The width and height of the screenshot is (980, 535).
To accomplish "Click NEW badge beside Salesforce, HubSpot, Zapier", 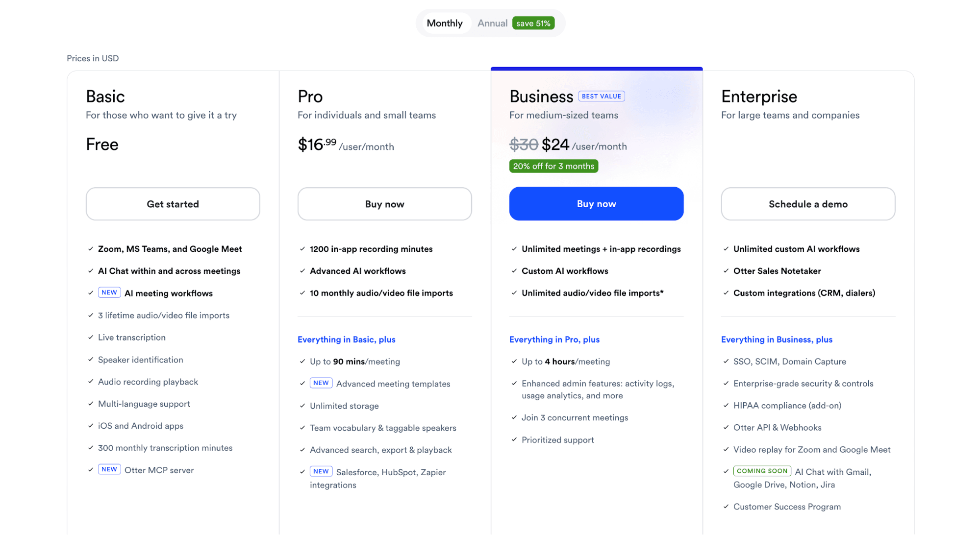I will (321, 471).
